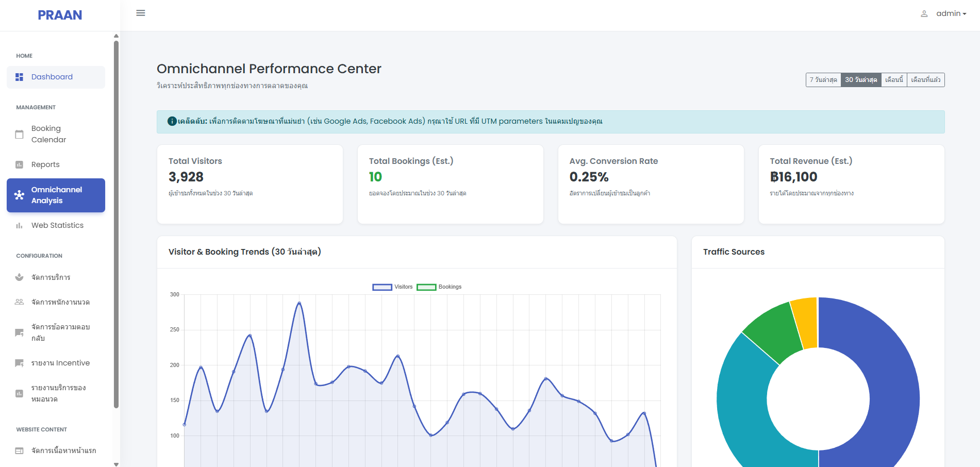View รายงาน Incentive report

coord(56,363)
